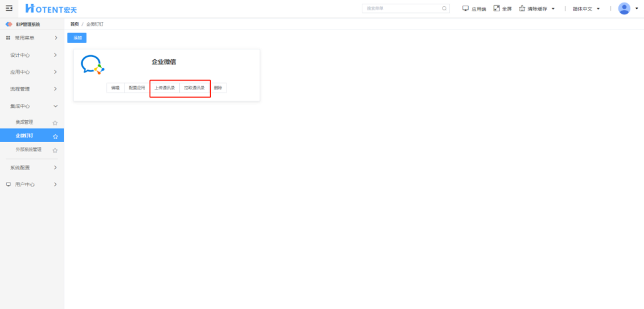Click the 拉取通讯录 button
644x309 pixels.
pyautogui.click(x=194, y=88)
